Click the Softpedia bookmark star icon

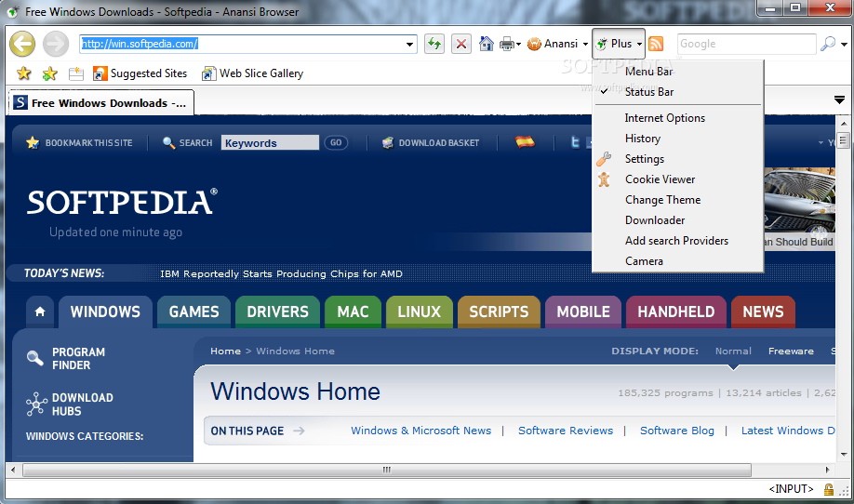tap(33, 142)
